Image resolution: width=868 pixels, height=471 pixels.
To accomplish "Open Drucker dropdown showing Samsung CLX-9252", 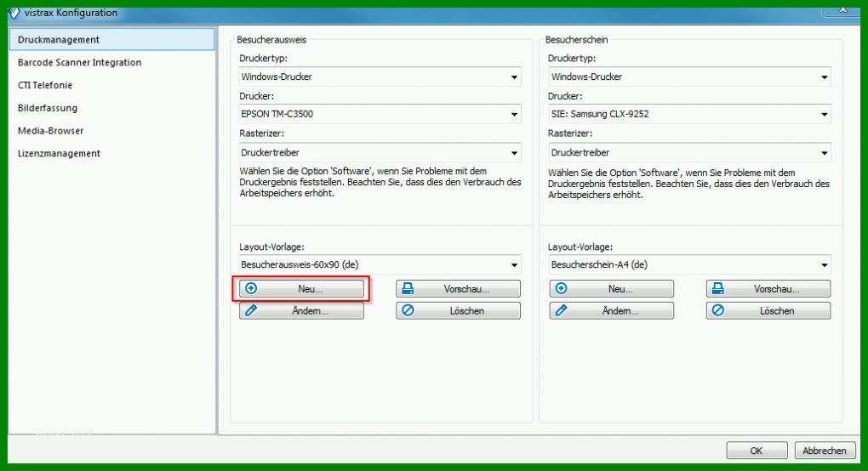I will (x=690, y=114).
